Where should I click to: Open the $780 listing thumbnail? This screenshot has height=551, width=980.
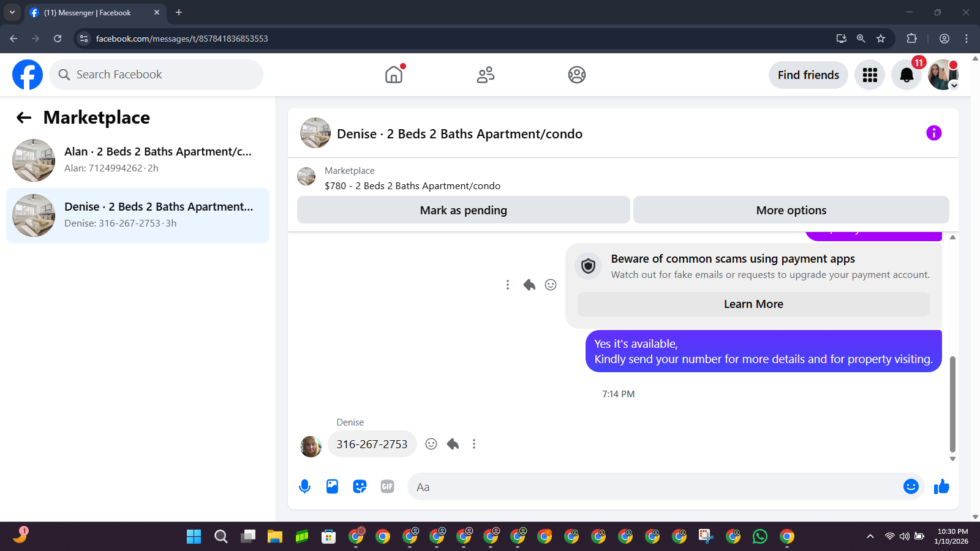[x=306, y=176]
